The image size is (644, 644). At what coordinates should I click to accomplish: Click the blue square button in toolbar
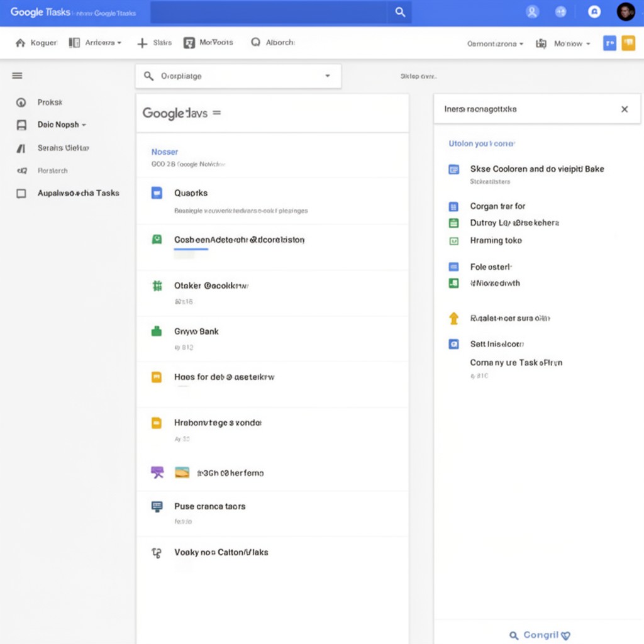point(609,43)
